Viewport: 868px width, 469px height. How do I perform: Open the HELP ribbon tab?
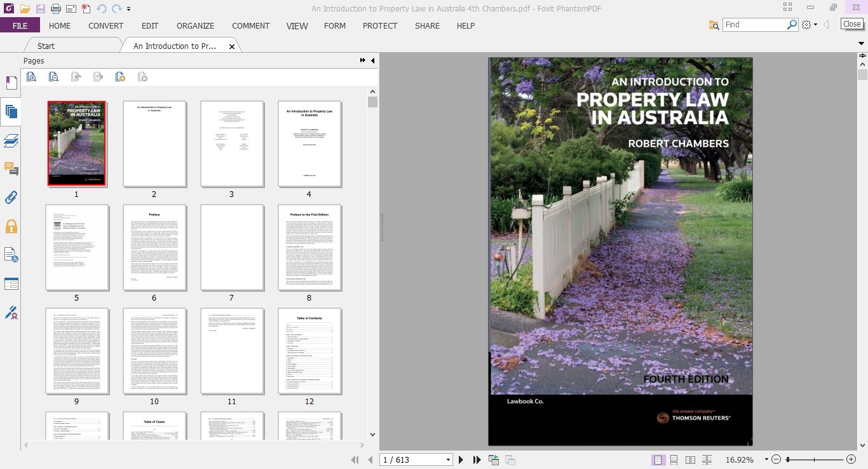pyautogui.click(x=466, y=25)
